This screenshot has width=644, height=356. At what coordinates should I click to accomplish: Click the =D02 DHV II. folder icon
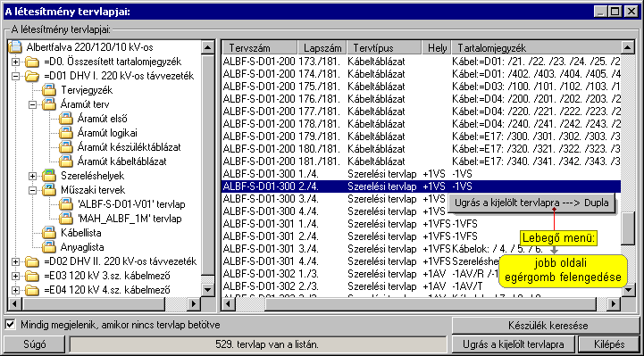[x=31, y=261]
